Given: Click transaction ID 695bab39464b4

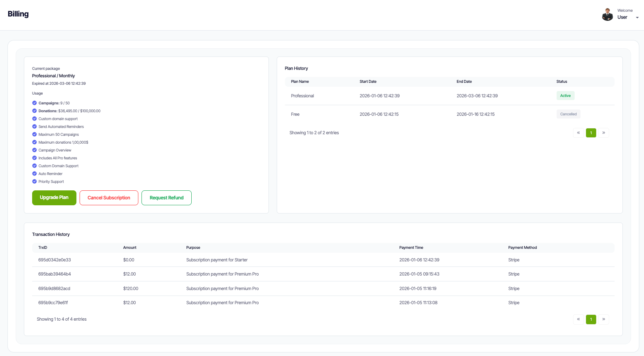Looking at the screenshot, I should 54,274.
